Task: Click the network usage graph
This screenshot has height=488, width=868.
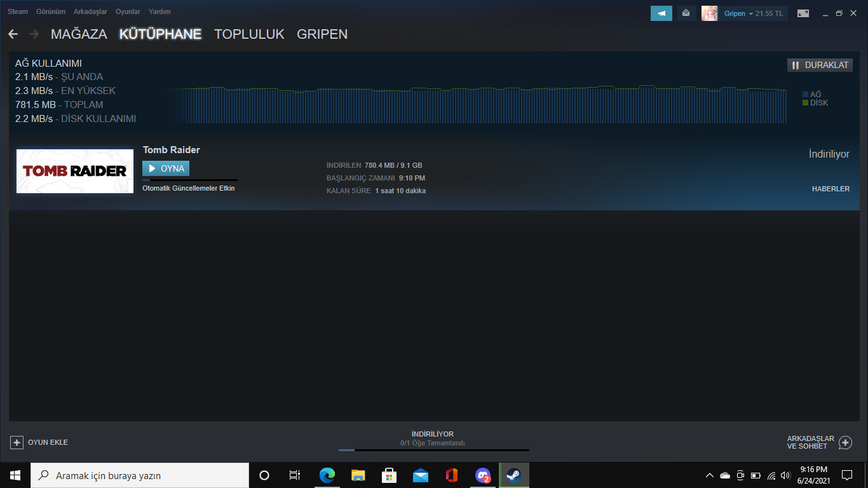Action: 478,104
